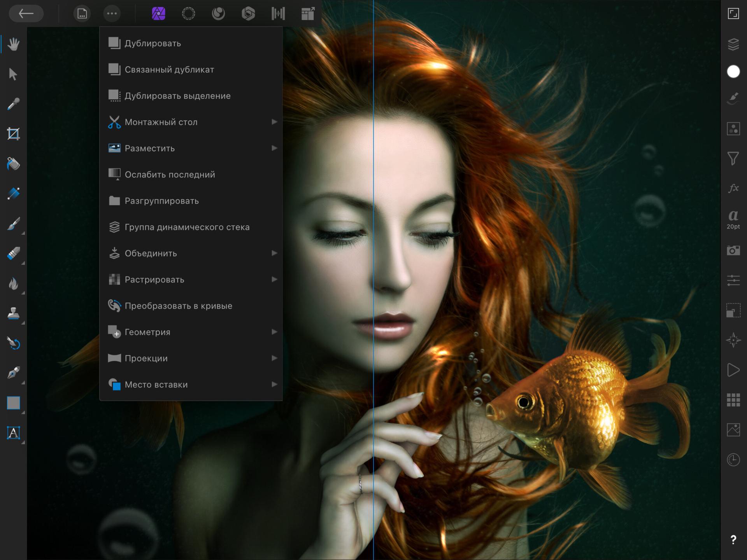Choose Дублировать from the menu
The image size is (747, 560).
coord(153,43)
